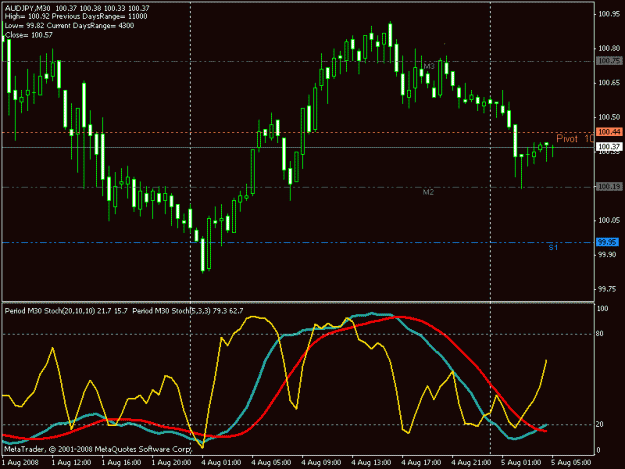The image size is (625, 469).
Task: Click the 4 Aug 09:00 time label
Action: [x=321, y=463]
